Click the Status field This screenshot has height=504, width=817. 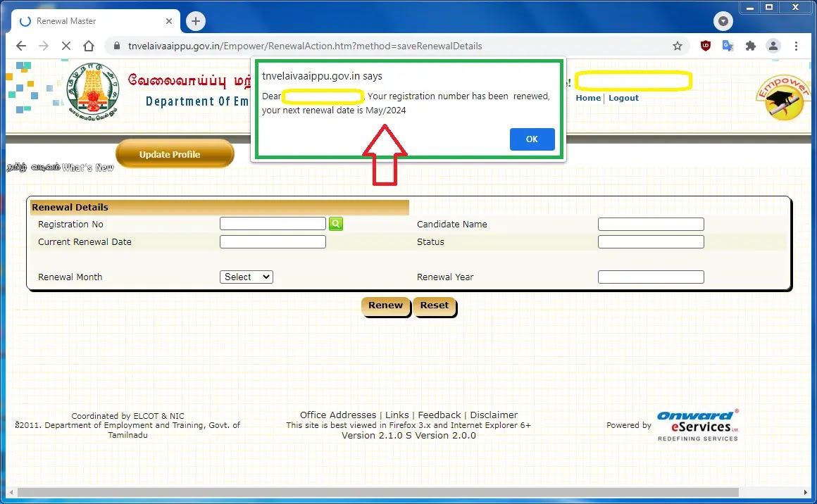pyautogui.click(x=651, y=241)
